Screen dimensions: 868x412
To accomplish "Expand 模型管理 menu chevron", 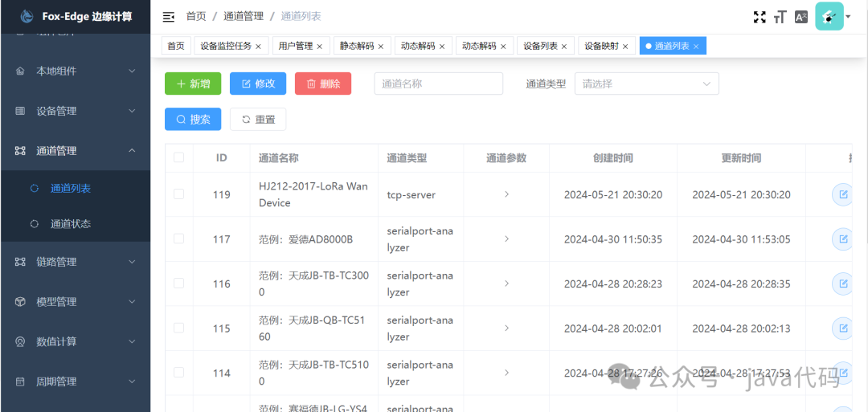I will [x=132, y=302].
